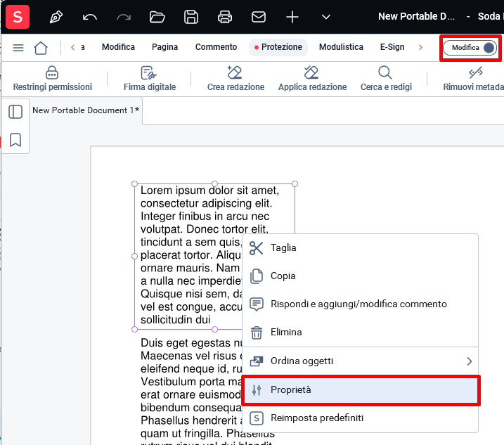The height and width of the screenshot is (445, 504).
Task: Open the Pagina ribbon tab
Action: point(164,47)
